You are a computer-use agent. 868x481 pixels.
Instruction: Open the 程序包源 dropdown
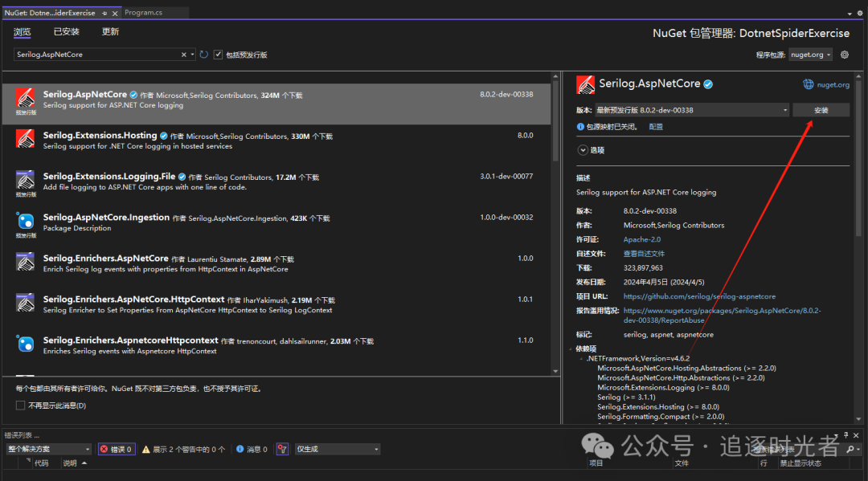click(809, 54)
